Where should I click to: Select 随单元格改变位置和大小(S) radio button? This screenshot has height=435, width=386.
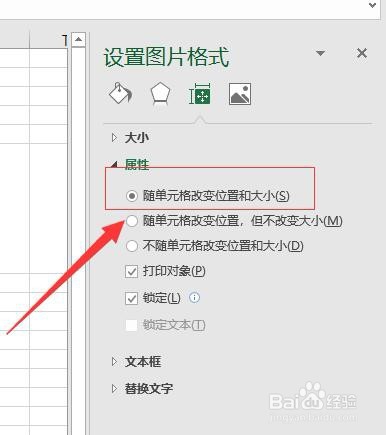point(132,196)
